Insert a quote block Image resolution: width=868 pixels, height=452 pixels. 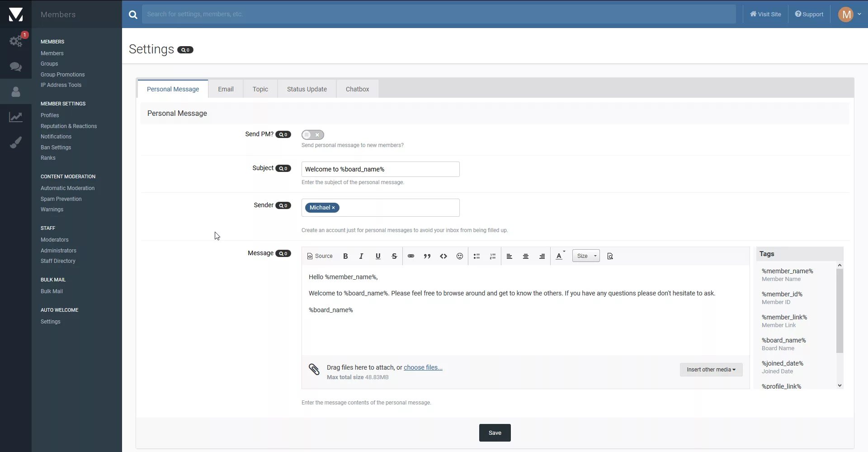click(427, 256)
